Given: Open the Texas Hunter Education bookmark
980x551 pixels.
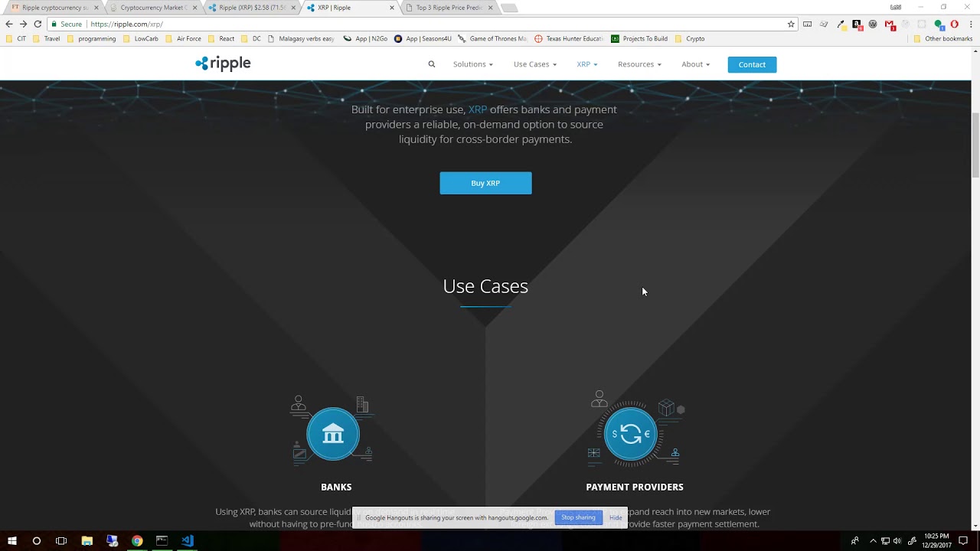Looking at the screenshot, I should pyautogui.click(x=569, y=38).
